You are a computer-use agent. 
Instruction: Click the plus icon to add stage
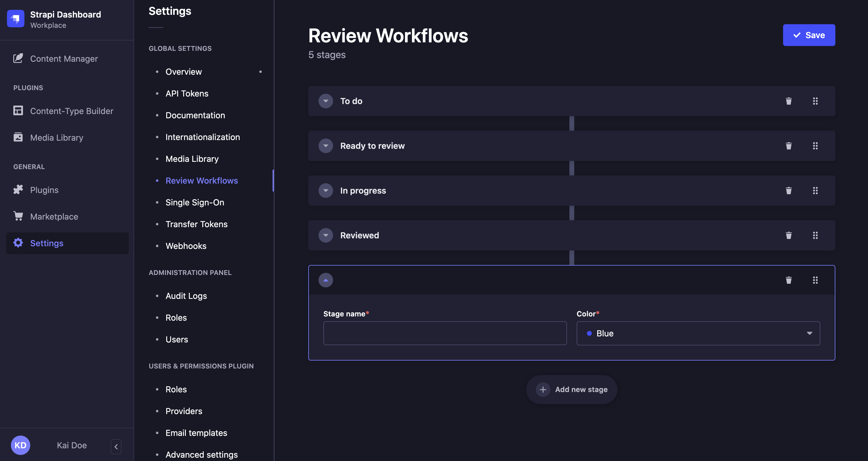[543, 390]
